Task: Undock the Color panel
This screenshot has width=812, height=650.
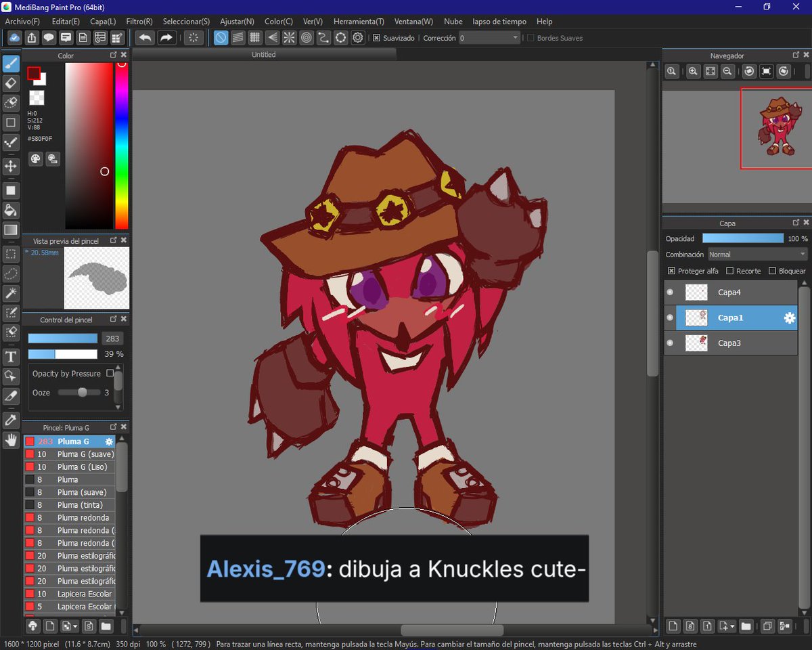Action: pos(114,56)
